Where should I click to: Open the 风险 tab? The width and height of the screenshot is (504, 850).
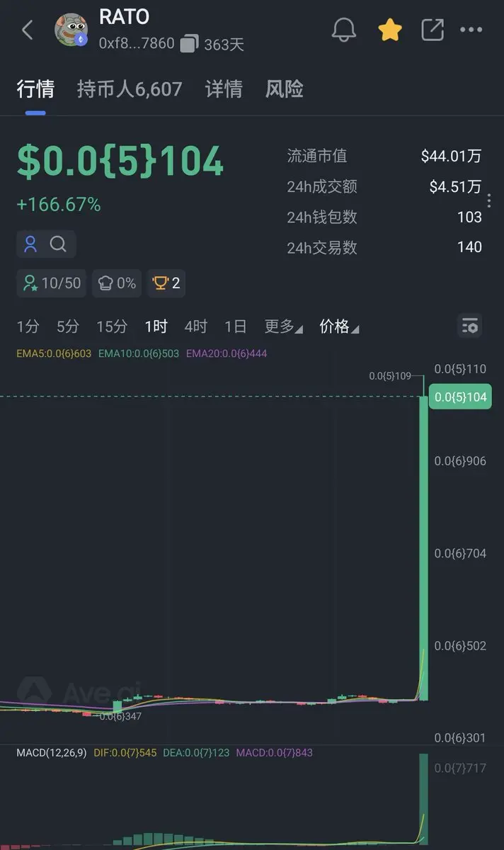click(285, 89)
